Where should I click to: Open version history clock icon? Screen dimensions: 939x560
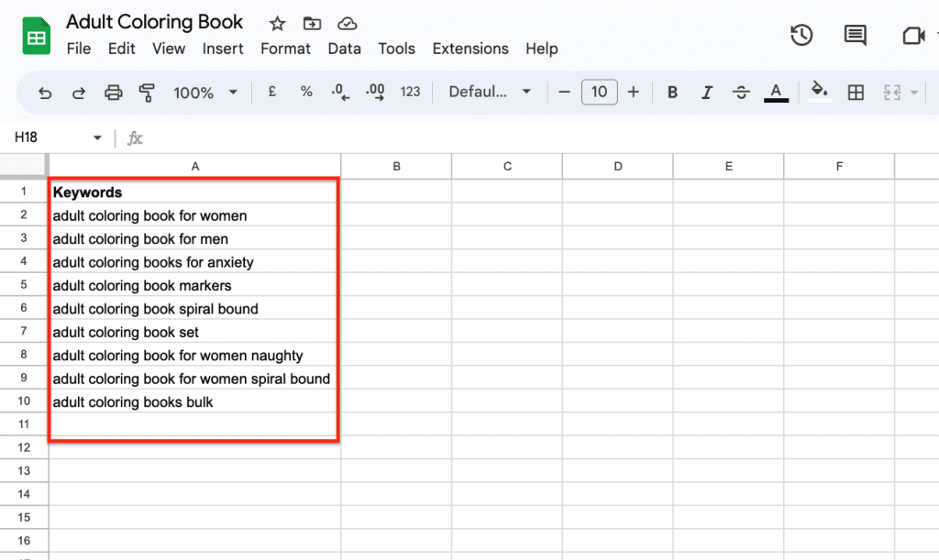(801, 35)
